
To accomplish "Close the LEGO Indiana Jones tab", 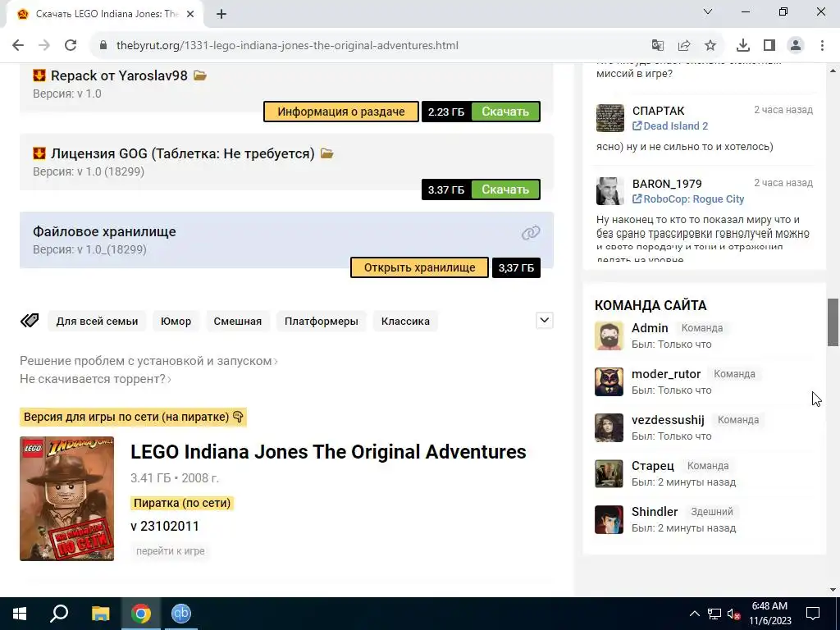I will point(190,14).
